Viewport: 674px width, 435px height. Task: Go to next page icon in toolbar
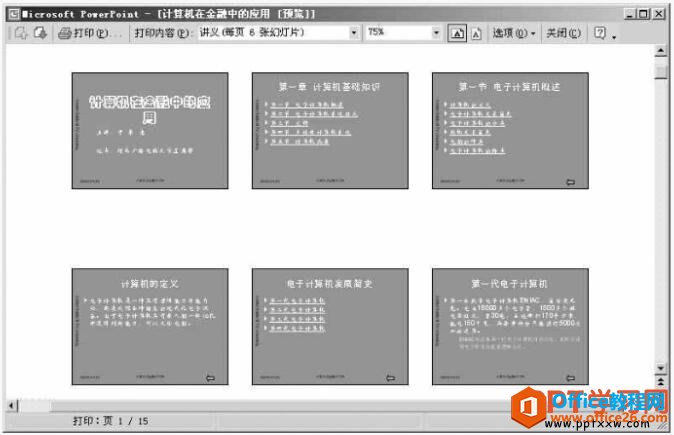[x=40, y=33]
